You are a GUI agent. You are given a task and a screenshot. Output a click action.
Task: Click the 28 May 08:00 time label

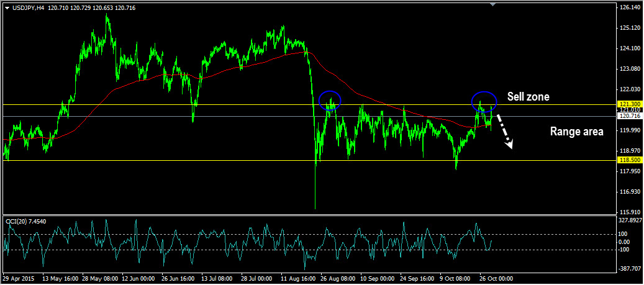click(x=99, y=278)
